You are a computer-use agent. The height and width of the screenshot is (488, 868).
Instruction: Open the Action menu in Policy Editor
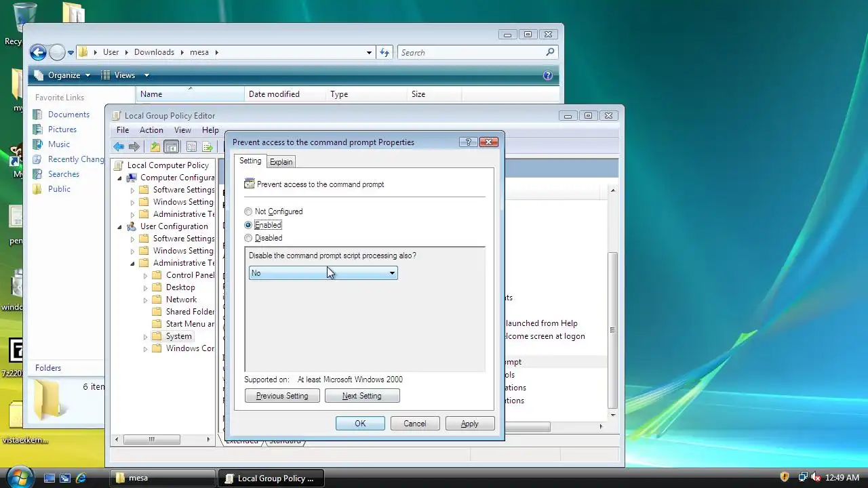(151, 130)
